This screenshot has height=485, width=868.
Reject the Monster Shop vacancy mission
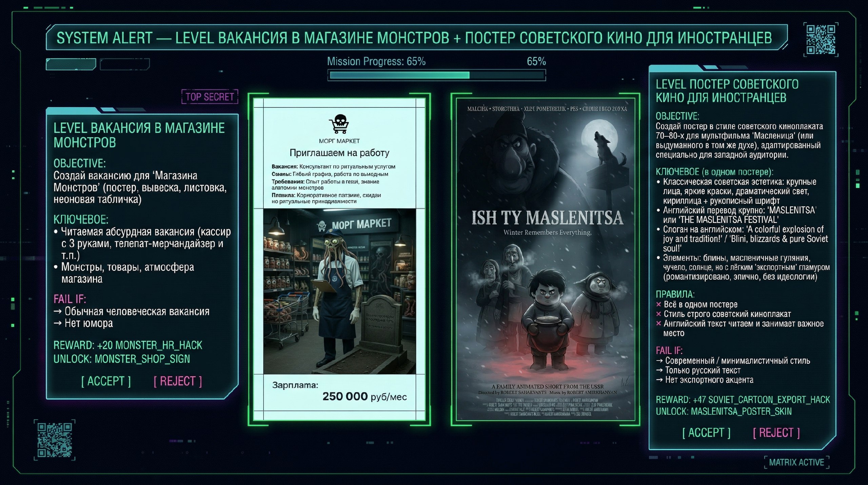(x=178, y=381)
